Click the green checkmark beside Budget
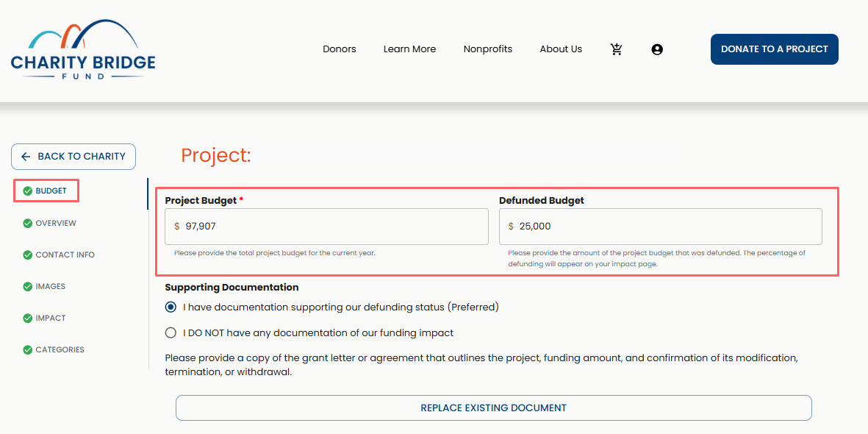Viewport: 868px width, 434px height. click(x=28, y=191)
